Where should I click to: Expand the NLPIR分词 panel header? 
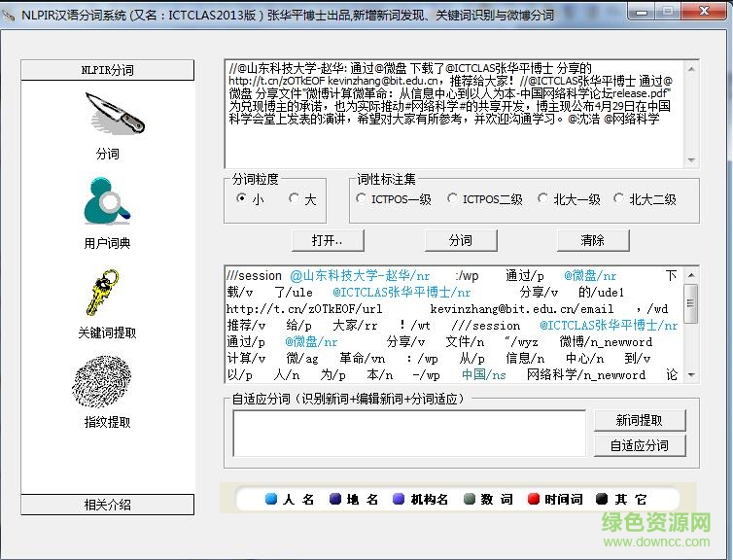[x=107, y=70]
